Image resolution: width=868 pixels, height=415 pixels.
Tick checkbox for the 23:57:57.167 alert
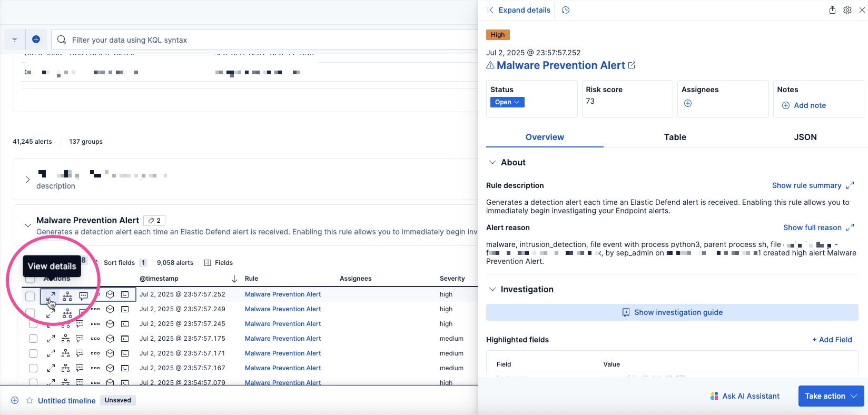pos(33,368)
